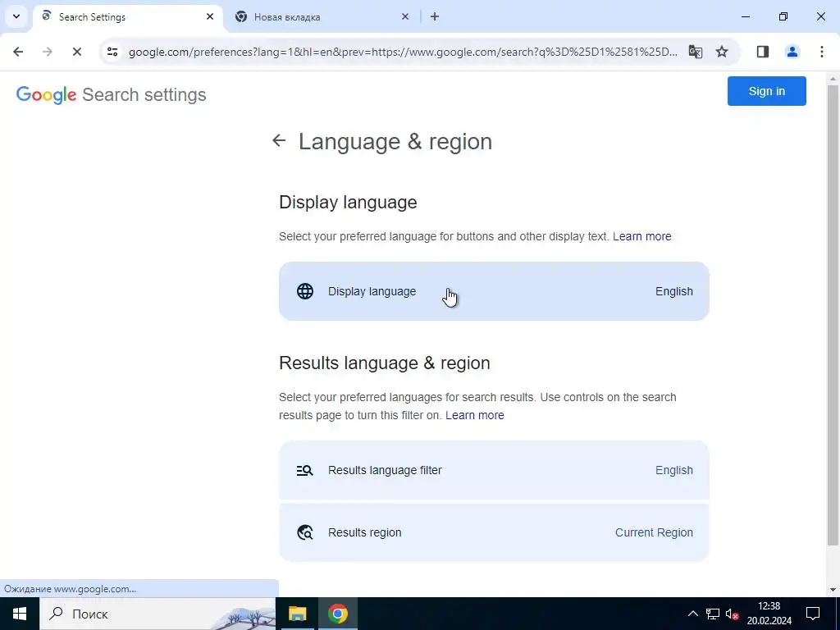Click the Results language filter search-list icon

(x=305, y=470)
